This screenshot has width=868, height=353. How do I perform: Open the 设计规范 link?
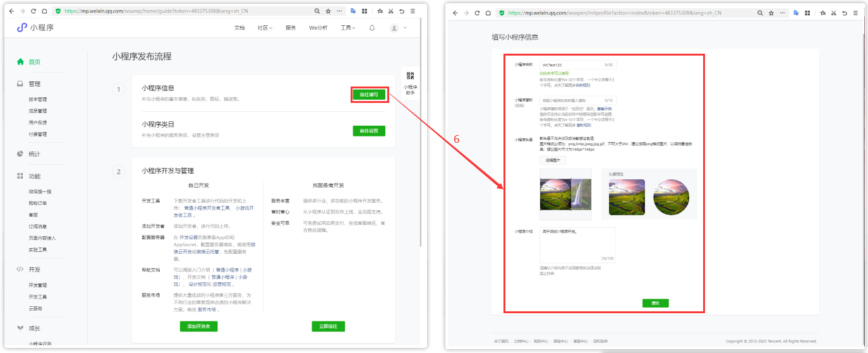coord(198,284)
